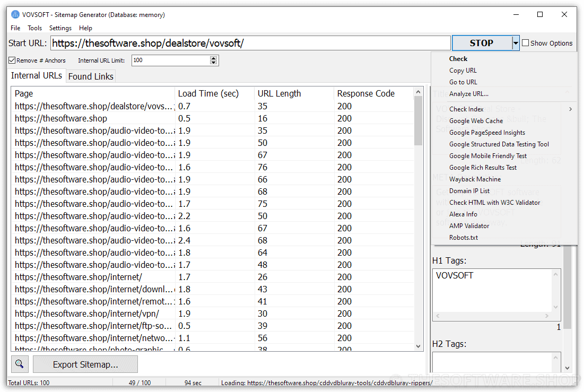Click the Start URL input field
This screenshot has height=392, width=584.
[250, 43]
